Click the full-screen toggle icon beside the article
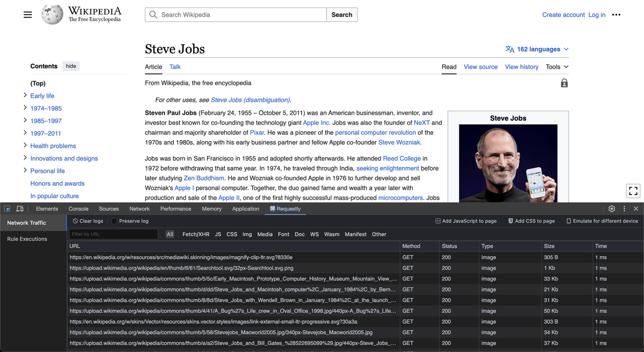 633,191
